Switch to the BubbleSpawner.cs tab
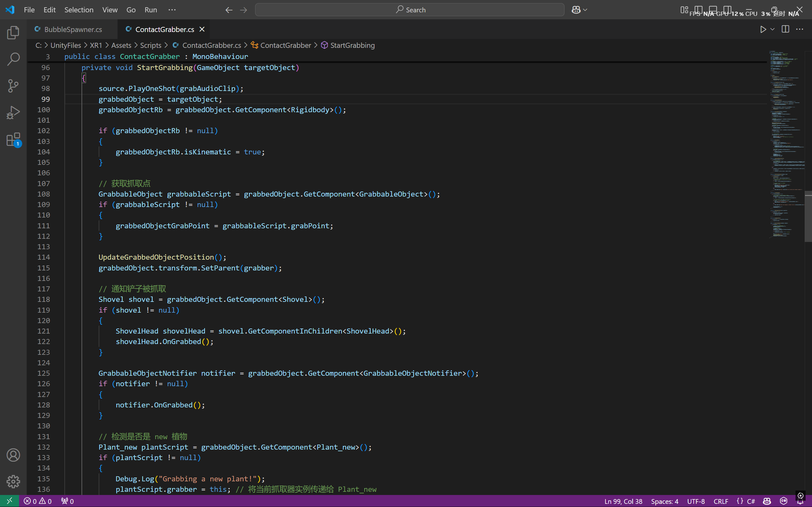This screenshot has width=812, height=507. coord(73,30)
